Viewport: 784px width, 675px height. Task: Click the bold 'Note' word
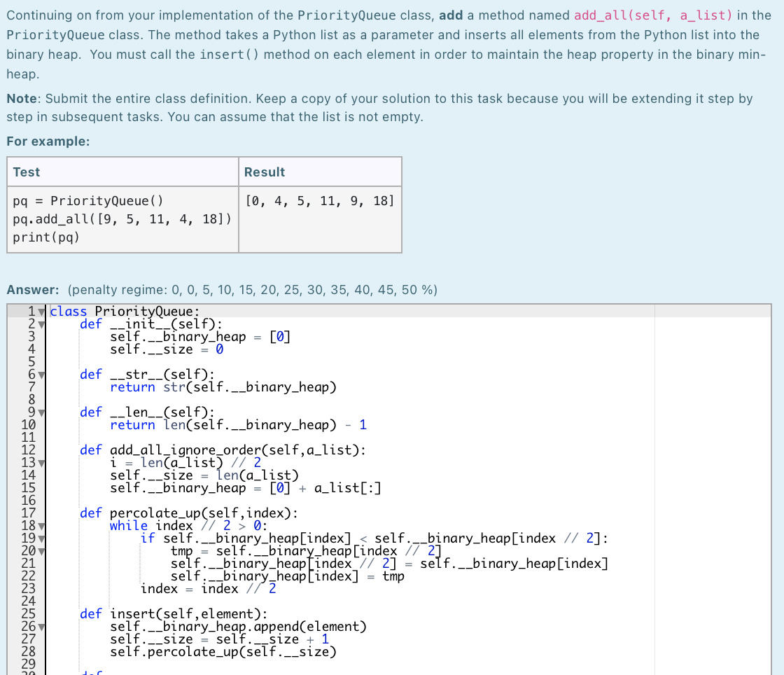click(22, 99)
